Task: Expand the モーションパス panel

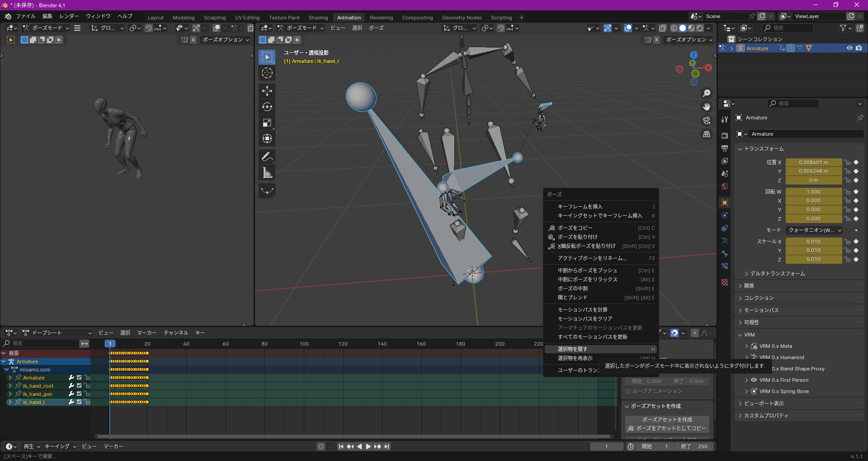Action: 800,310
